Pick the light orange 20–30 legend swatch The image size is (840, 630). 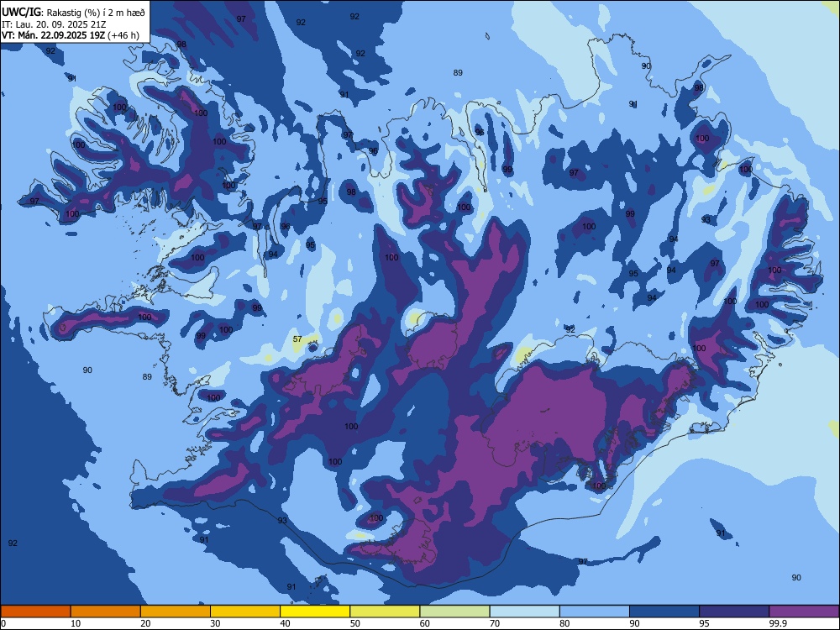tap(176, 612)
